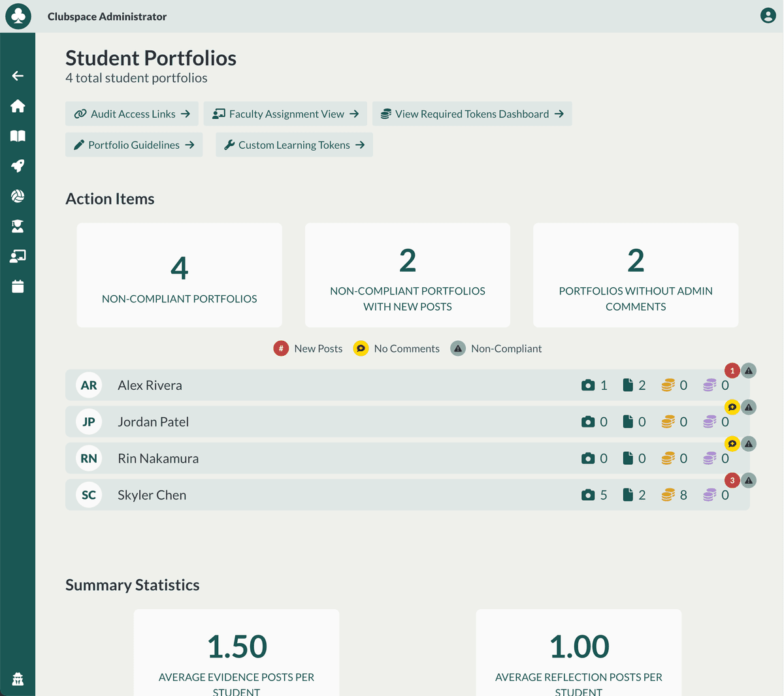
Task: Open the graduate student sidebar icon
Action: (18, 226)
